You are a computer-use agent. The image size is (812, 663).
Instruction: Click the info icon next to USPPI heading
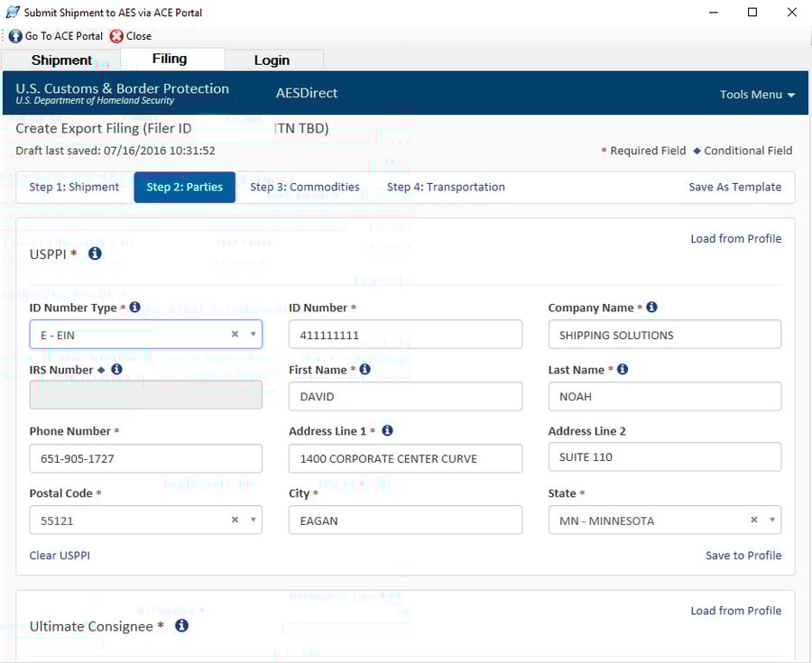[x=95, y=253]
